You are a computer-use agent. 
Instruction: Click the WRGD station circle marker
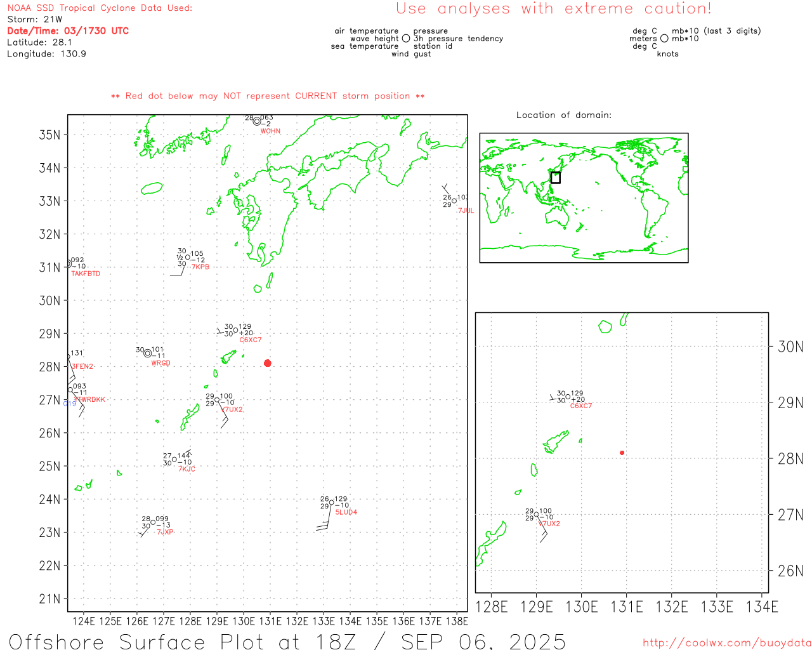click(x=148, y=353)
